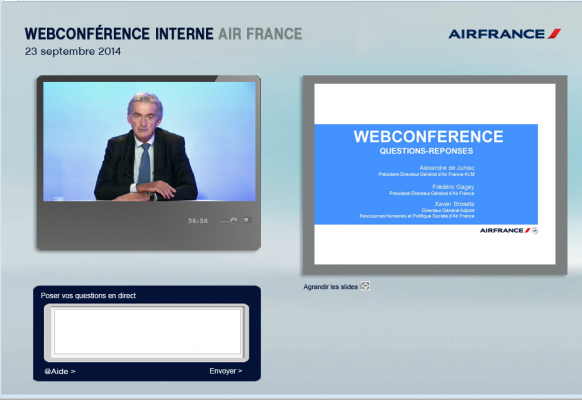The width and height of the screenshot is (582, 400).
Task: Click the date 23 septembre 2014
Action: click(x=73, y=51)
